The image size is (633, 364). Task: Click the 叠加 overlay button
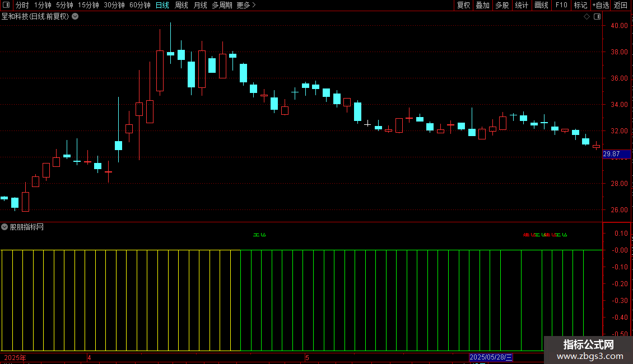(482, 5)
